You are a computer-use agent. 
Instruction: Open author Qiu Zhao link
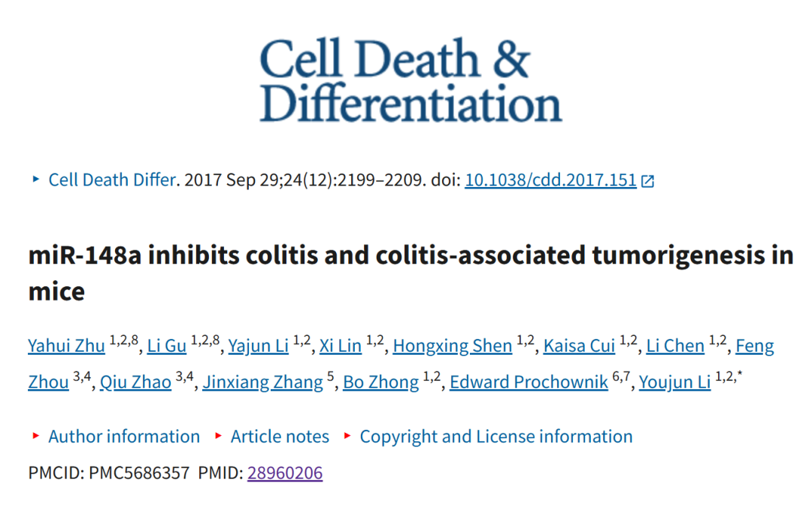pos(135,382)
